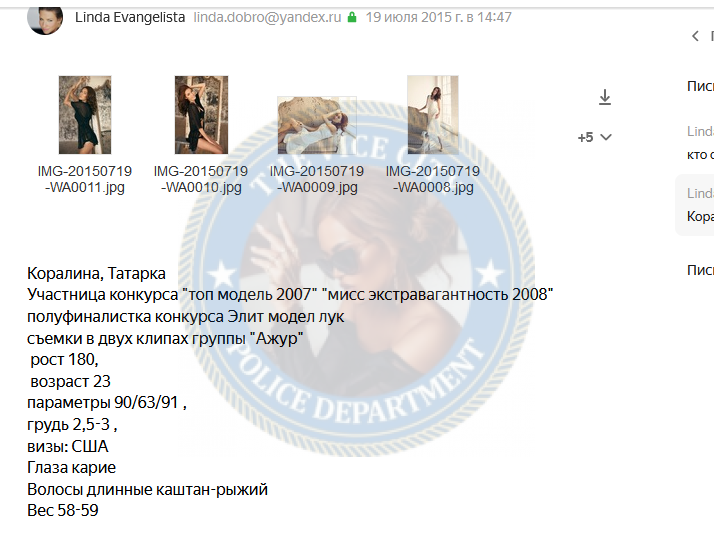Click the text line 'Коралина, Татарка'
The height and width of the screenshot is (557, 714).
[96, 273]
